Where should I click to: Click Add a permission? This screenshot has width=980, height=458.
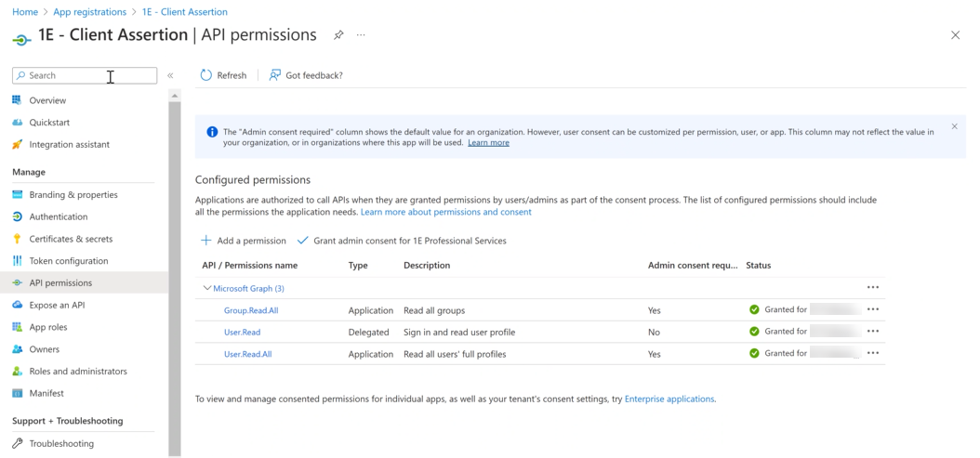tap(244, 241)
